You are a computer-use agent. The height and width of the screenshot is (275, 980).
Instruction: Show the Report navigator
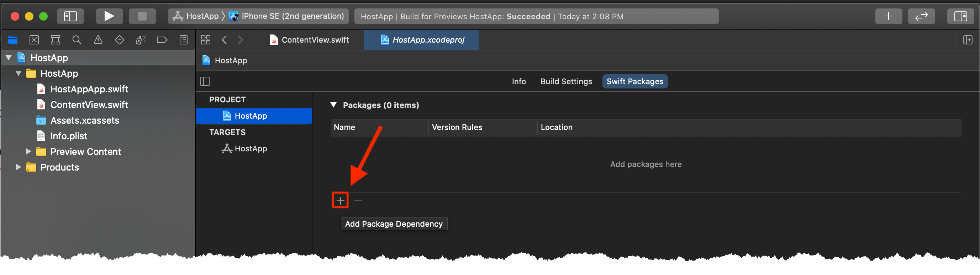click(x=183, y=40)
